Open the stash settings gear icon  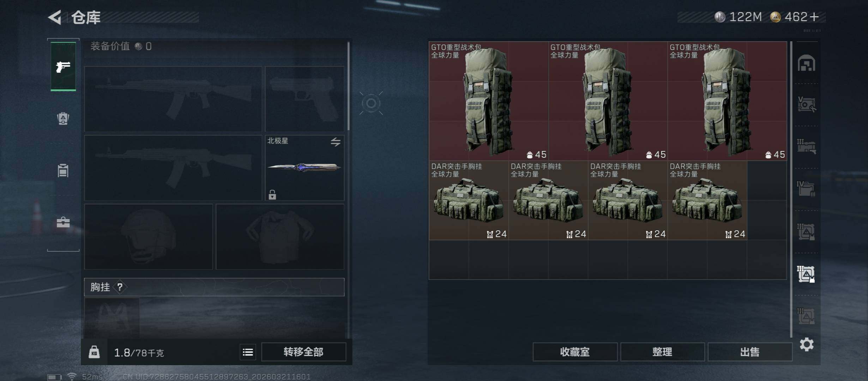click(x=807, y=344)
